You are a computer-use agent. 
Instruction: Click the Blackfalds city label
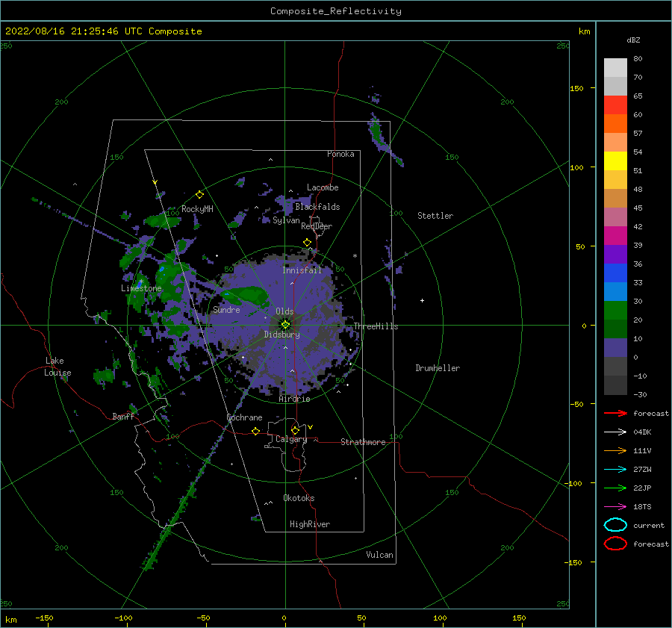point(317,207)
